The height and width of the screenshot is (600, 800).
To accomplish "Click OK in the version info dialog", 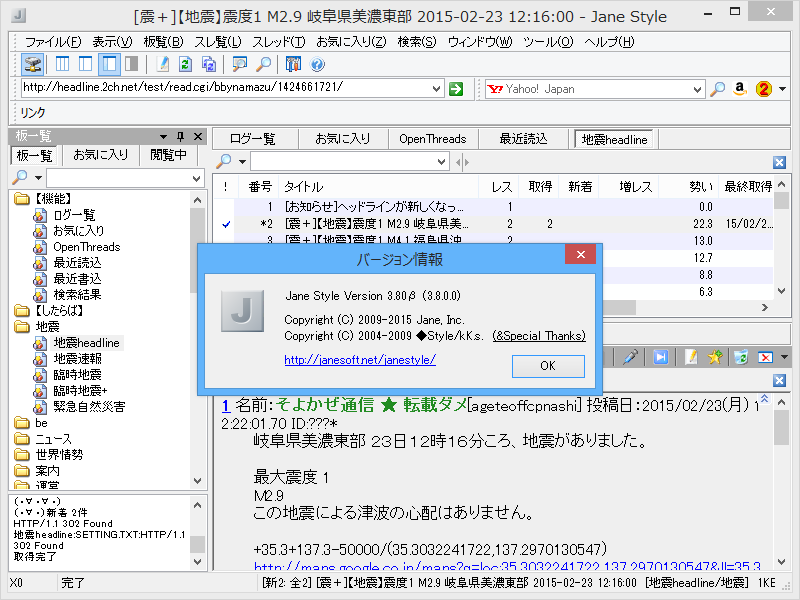I will (548, 365).
